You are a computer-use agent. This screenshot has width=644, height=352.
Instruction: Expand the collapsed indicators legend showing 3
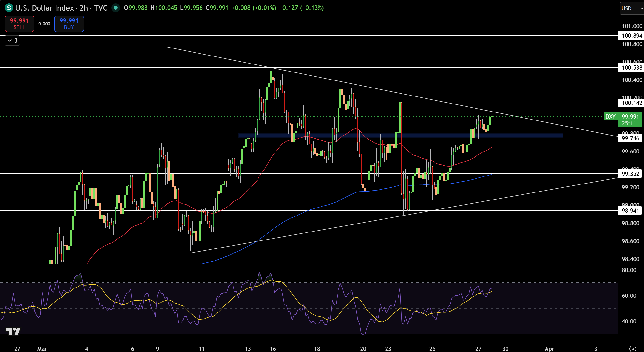(x=12, y=40)
